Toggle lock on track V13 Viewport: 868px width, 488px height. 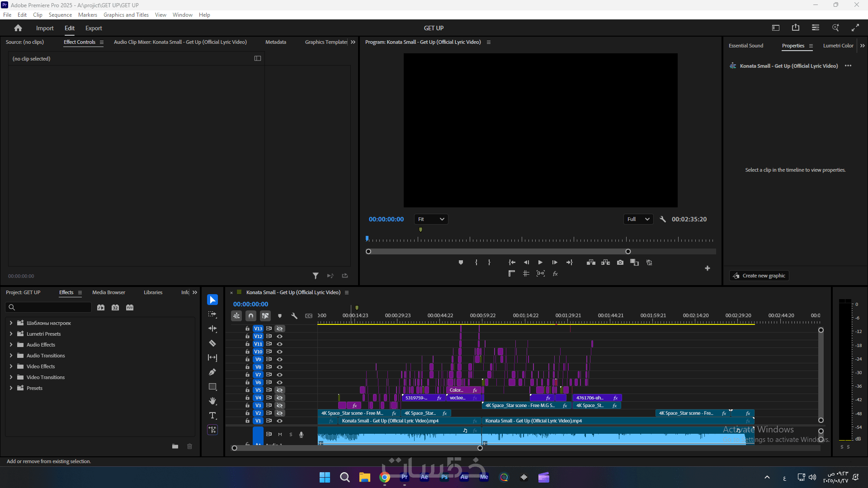247,328
